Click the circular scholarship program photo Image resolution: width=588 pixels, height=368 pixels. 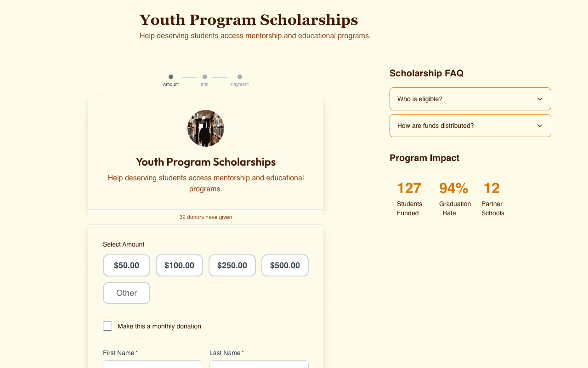(205, 128)
